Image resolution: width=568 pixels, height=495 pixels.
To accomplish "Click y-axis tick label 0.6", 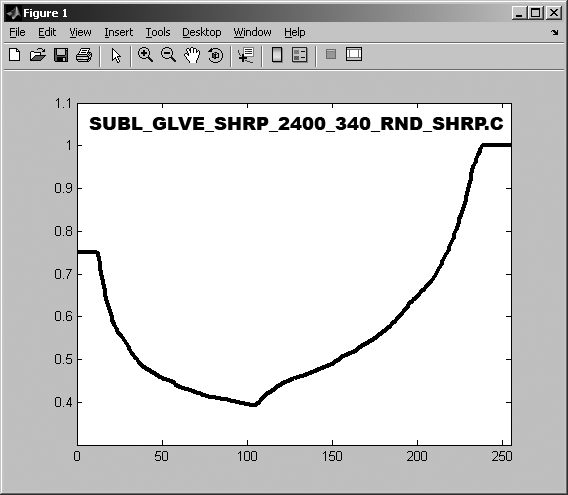I will (x=63, y=316).
